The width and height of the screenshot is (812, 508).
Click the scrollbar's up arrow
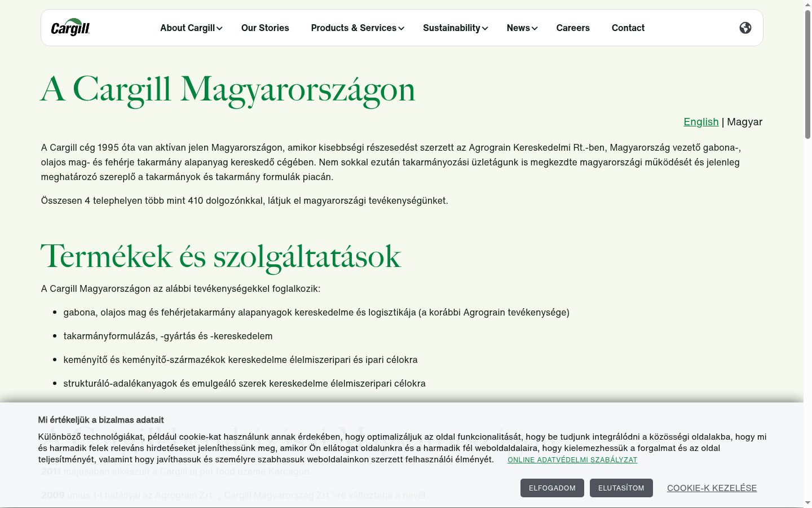pyautogui.click(x=807, y=4)
